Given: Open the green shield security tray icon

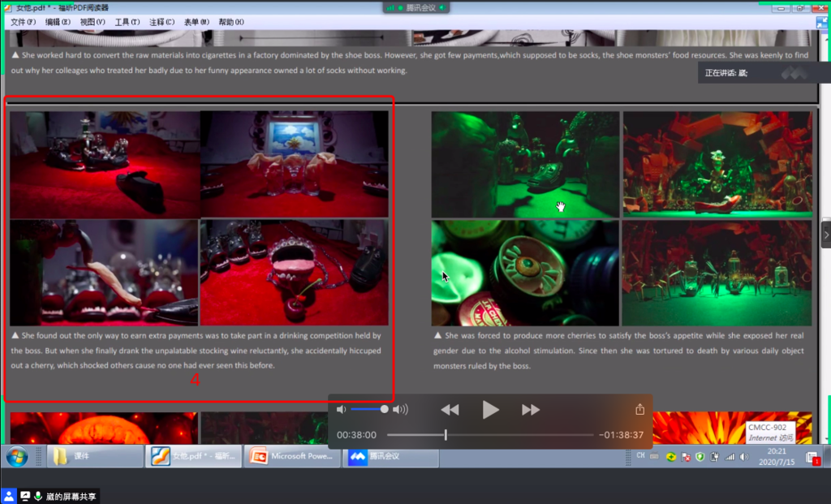Looking at the screenshot, I should tap(700, 457).
